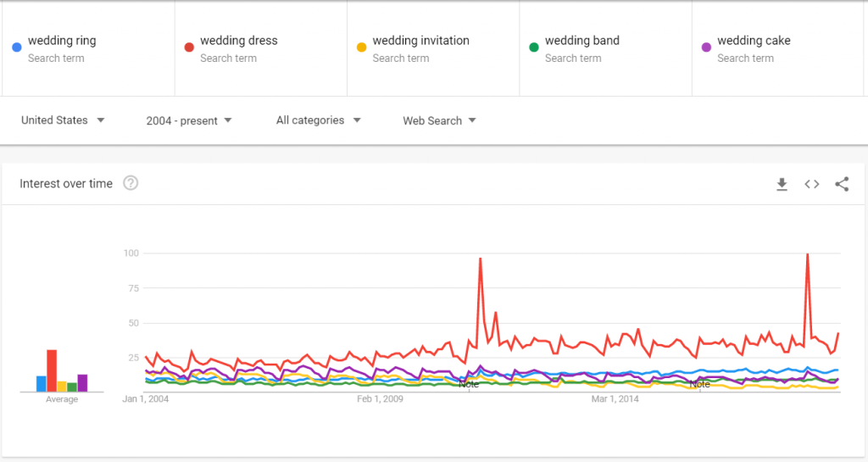Open the United States region dropdown
868x462 pixels.
63,120
